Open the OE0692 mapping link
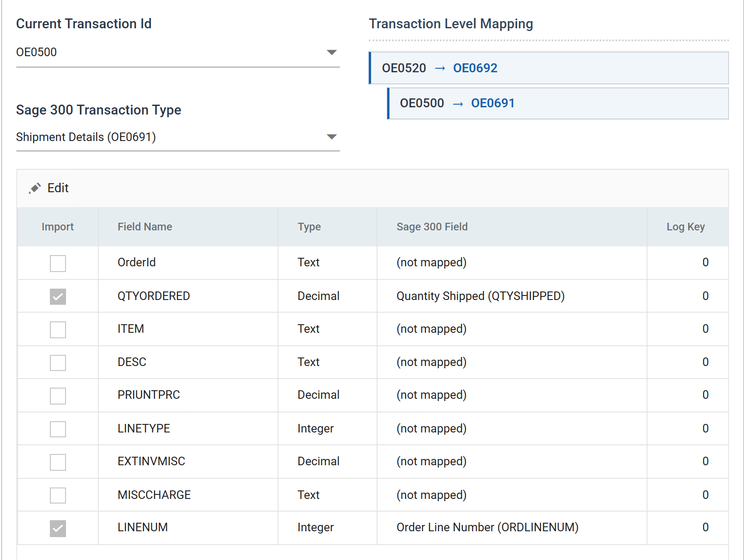Image resolution: width=744 pixels, height=560 pixels. 475,68
